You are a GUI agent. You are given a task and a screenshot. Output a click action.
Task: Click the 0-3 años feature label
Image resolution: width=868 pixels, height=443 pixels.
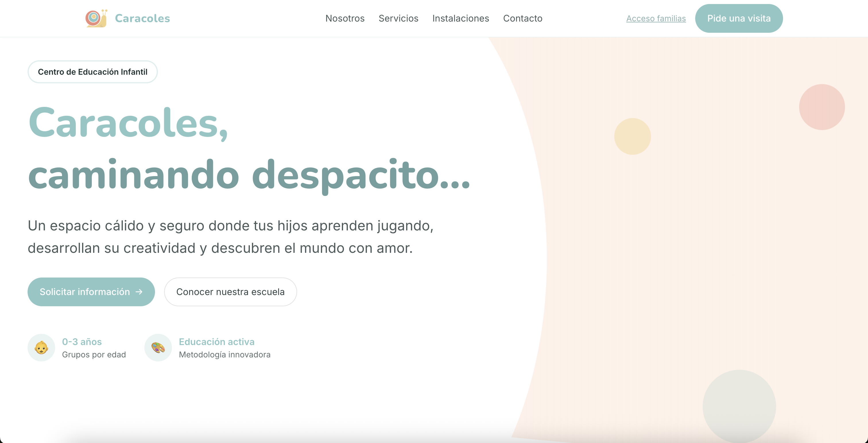click(x=82, y=342)
